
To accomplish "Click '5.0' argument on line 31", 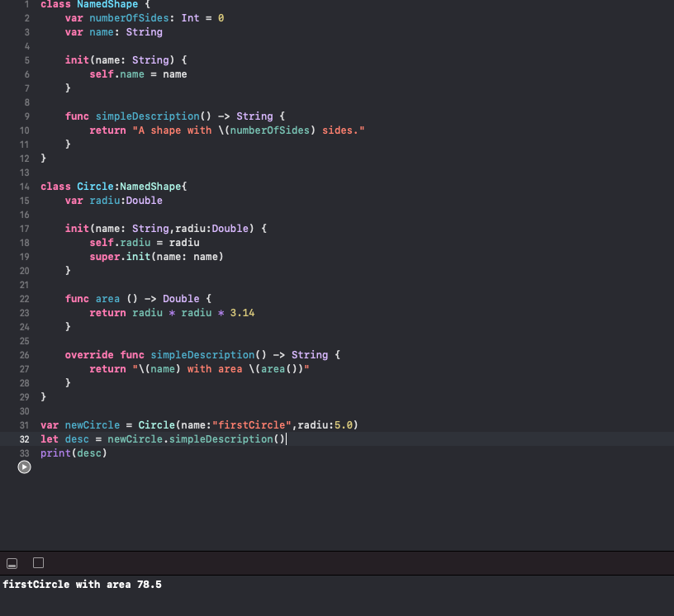I will tap(344, 425).
